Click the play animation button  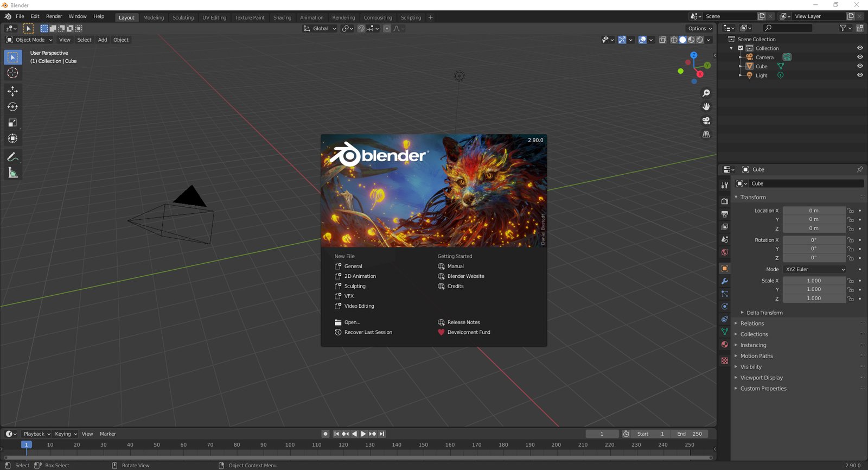coord(363,434)
